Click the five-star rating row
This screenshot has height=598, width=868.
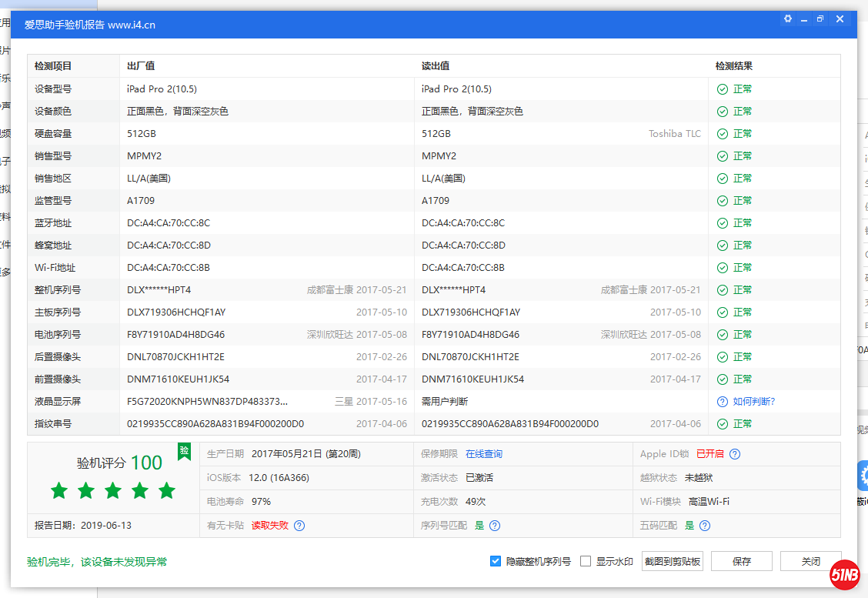(x=113, y=490)
